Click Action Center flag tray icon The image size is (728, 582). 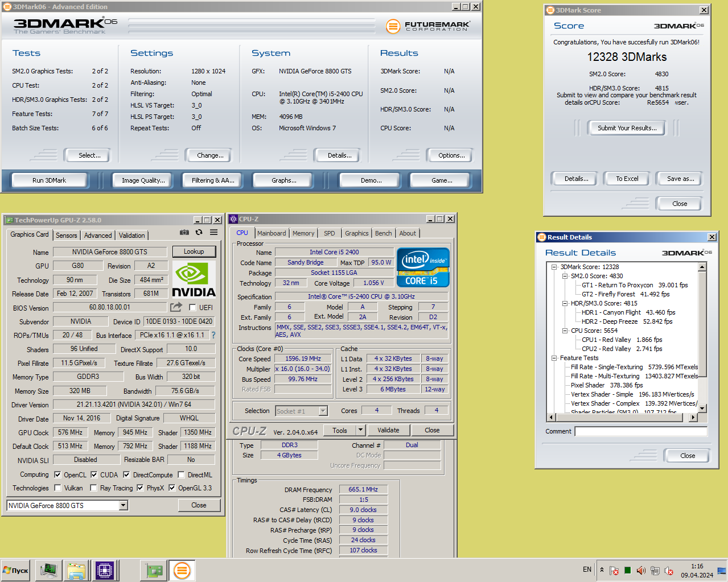[x=614, y=571]
